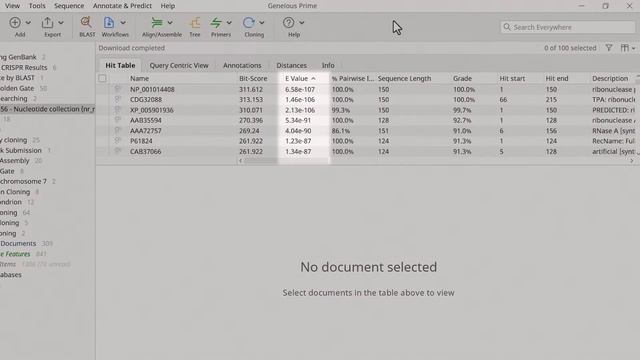640x360 pixels.
Task: Click the document icon for AAB35594
Action: (118, 120)
